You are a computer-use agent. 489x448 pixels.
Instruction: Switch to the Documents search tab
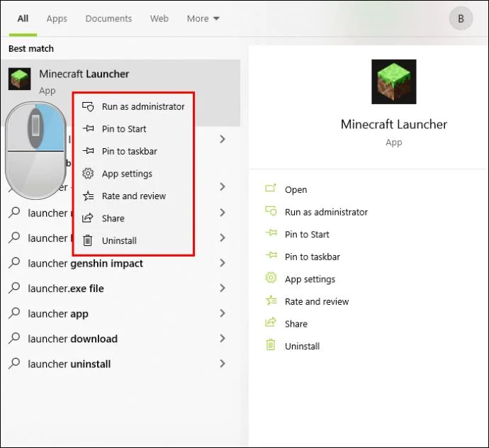pyautogui.click(x=108, y=18)
